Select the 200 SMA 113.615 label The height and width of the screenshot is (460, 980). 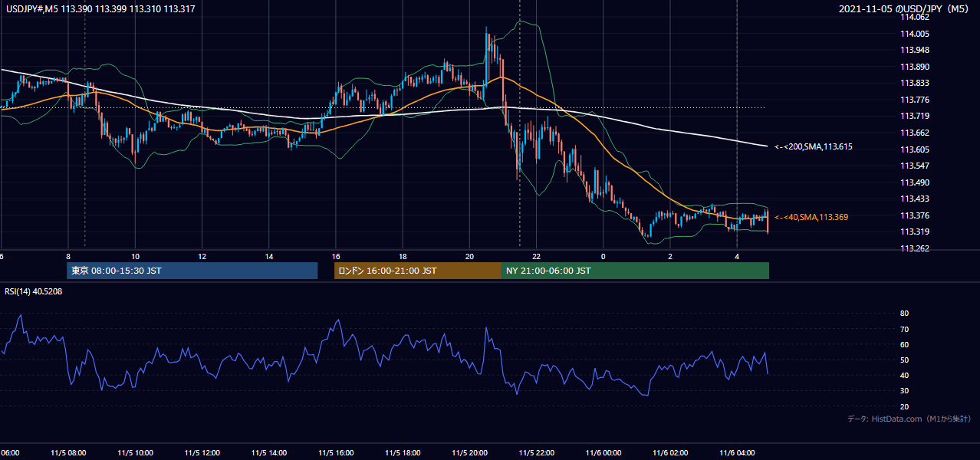[814, 146]
